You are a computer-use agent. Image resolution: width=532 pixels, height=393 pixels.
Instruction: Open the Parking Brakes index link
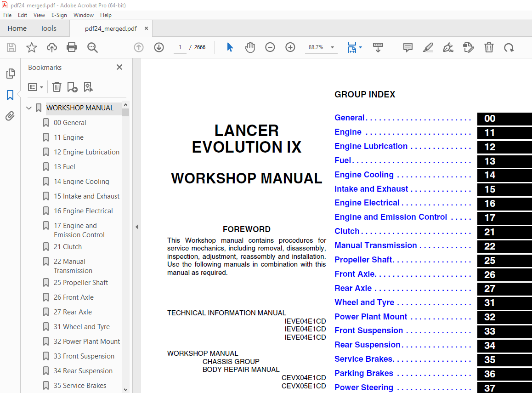pyautogui.click(x=364, y=373)
